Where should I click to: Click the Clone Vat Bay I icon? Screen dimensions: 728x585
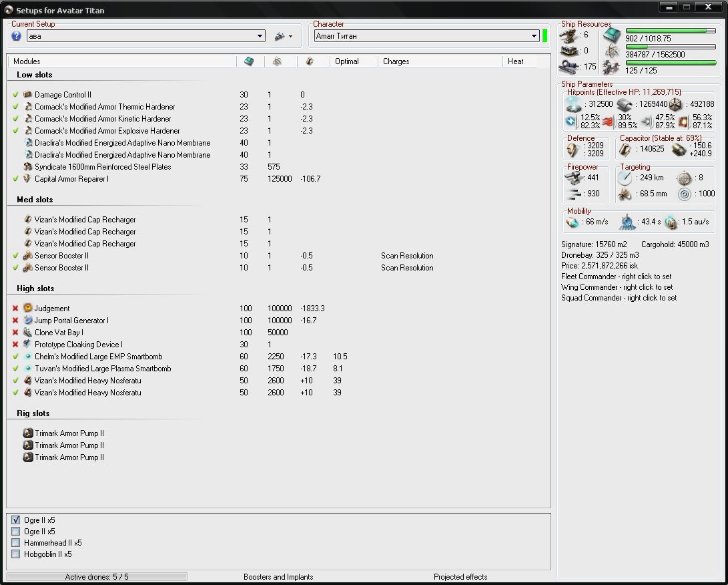[x=28, y=332]
